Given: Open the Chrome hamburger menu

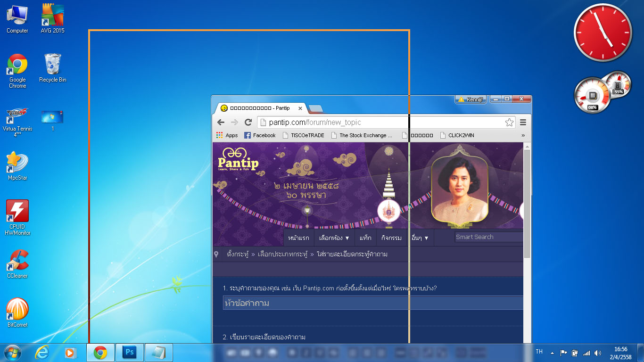Looking at the screenshot, I should pos(523,123).
